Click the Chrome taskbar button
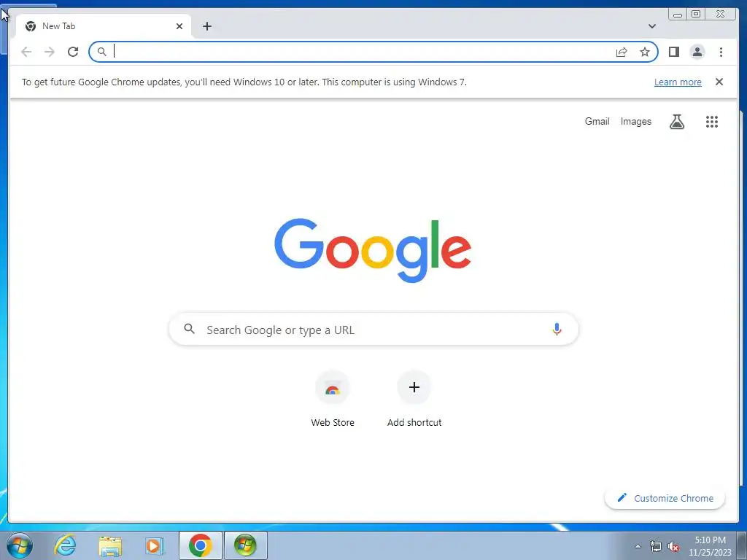Image resolution: width=747 pixels, height=560 pixels. point(201,545)
